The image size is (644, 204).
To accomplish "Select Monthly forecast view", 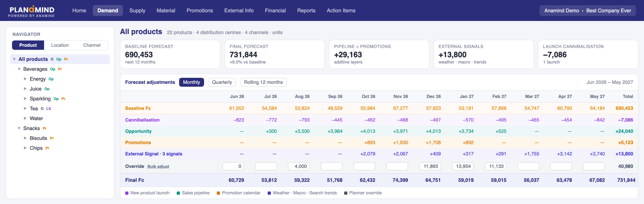I will 191,82.
